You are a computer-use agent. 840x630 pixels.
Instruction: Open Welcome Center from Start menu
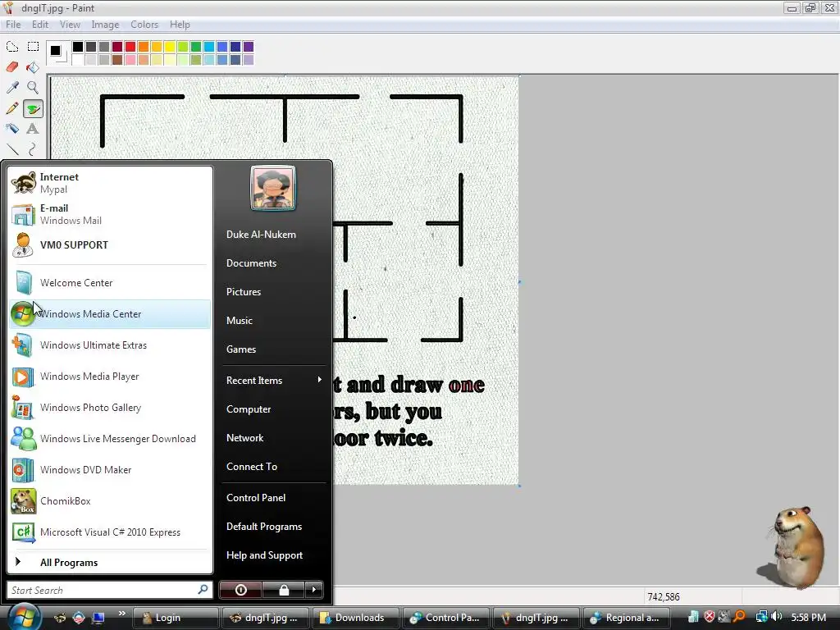110,283
